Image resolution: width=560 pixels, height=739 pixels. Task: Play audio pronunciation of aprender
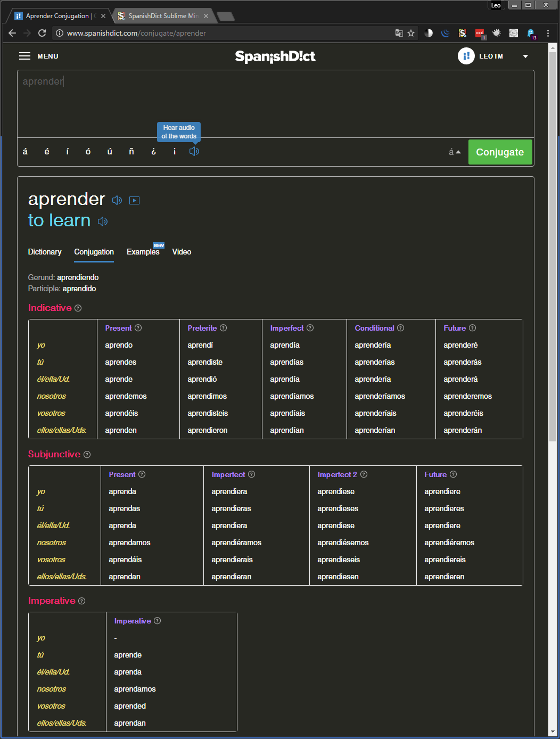pos(117,200)
